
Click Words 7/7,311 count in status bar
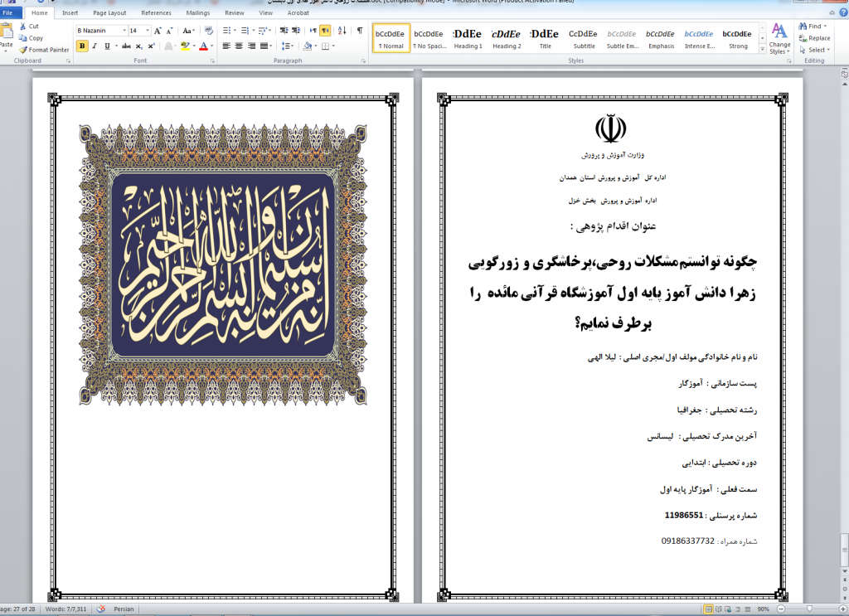click(x=66, y=609)
